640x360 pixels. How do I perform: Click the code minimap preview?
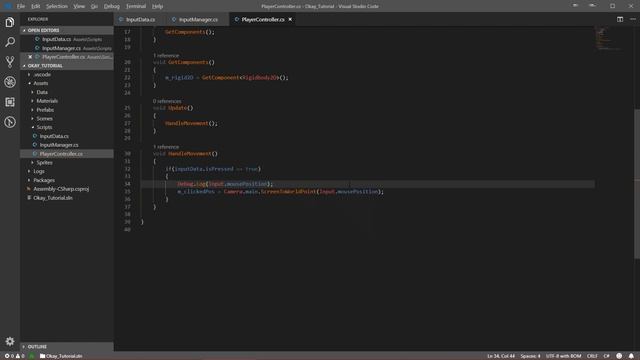608,39
